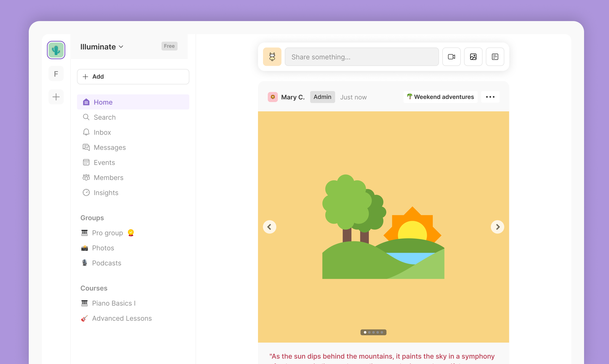Open Messages in sidebar
Image resolution: width=609 pixels, height=364 pixels.
point(133,148)
